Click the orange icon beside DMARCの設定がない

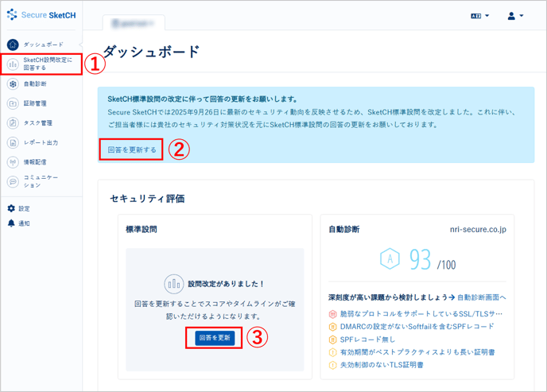coord(333,327)
